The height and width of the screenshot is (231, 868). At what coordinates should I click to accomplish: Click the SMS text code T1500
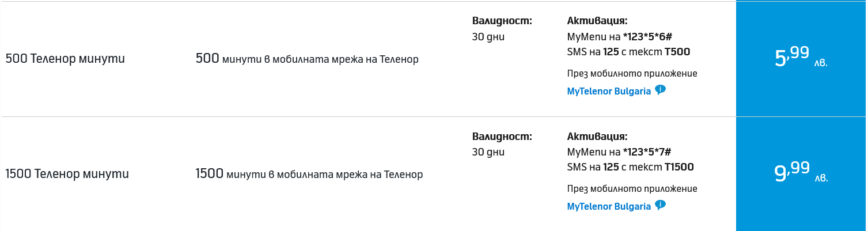679,167
